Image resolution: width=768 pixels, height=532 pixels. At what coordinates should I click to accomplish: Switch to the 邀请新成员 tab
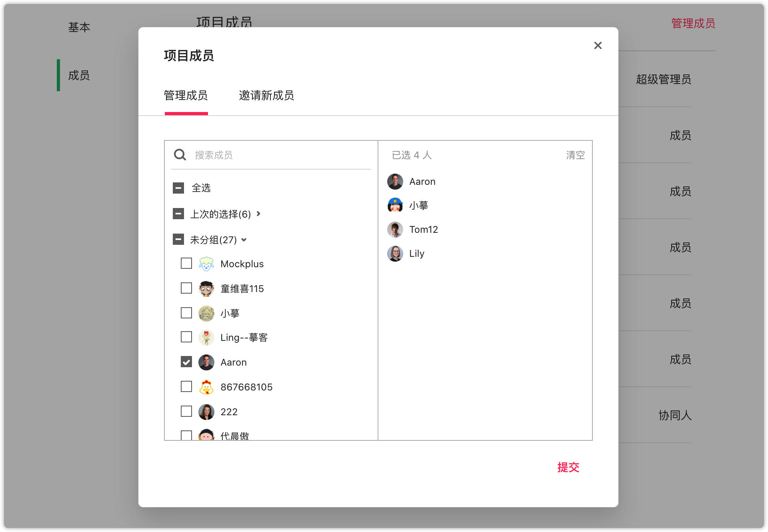click(x=266, y=96)
